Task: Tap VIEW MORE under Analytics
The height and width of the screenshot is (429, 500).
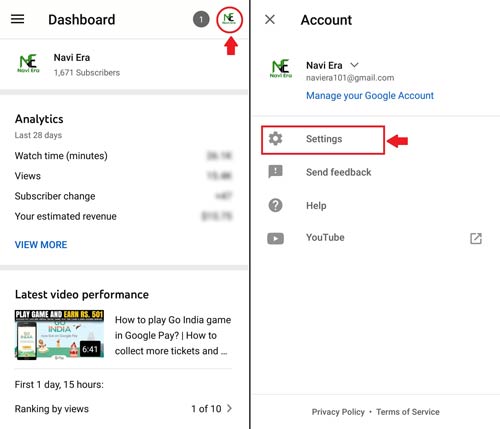Action: [x=41, y=245]
